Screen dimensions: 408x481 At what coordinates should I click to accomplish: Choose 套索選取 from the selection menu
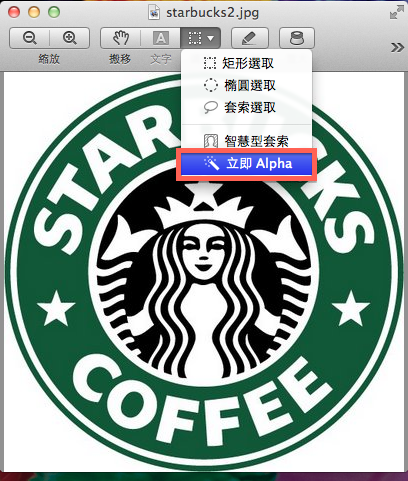click(x=246, y=107)
